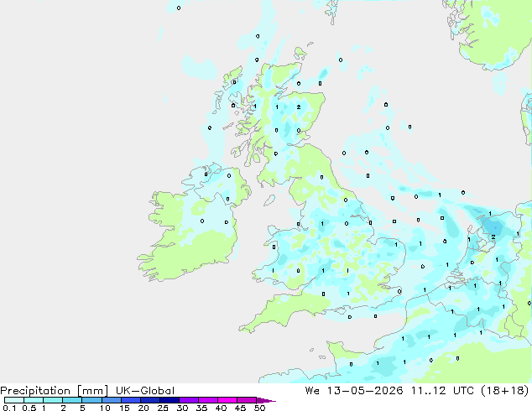Click the '[mm]' unit label
This screenshot has width=532, height=411.
point(92,391)
